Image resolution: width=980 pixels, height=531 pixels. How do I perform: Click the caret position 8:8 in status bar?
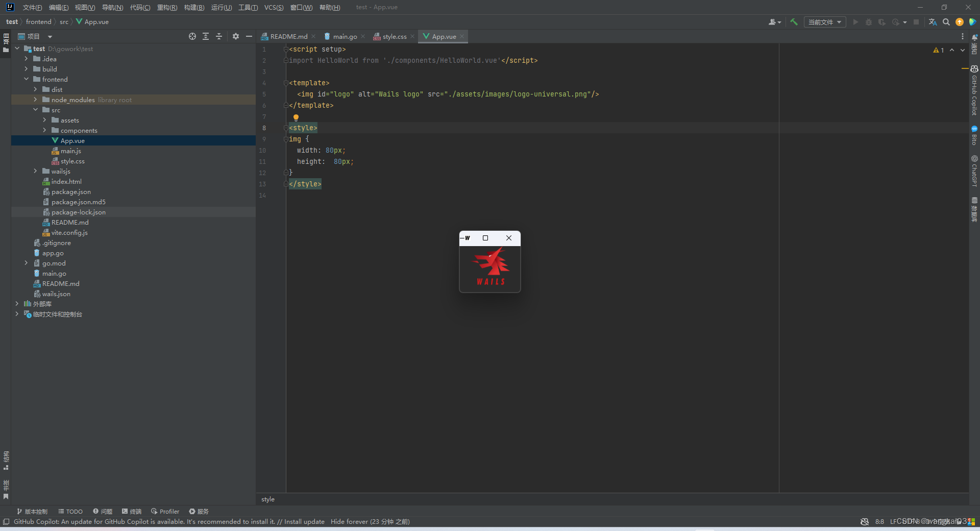pos(879,521)
